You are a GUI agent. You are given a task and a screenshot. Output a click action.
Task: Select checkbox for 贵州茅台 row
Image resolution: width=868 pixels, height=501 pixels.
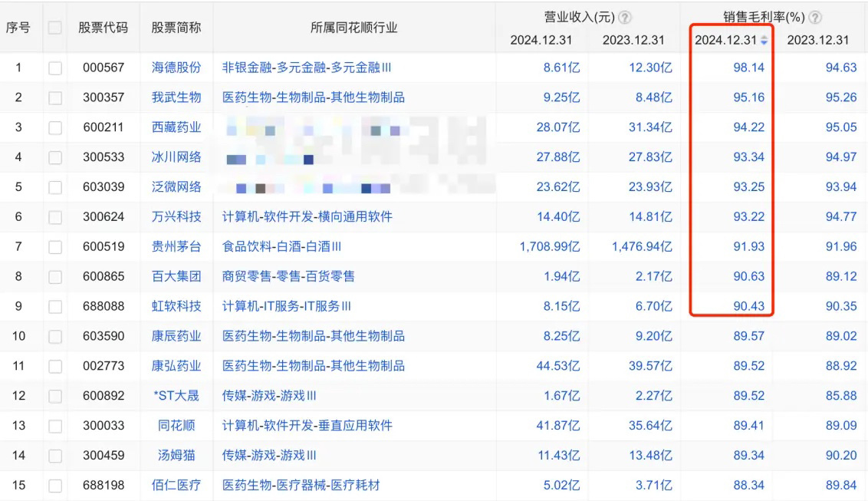(x=54, y=247)
